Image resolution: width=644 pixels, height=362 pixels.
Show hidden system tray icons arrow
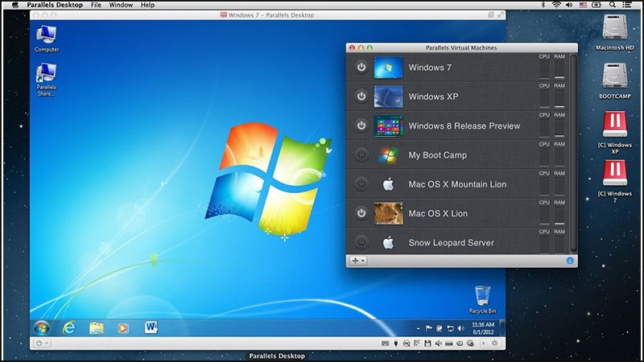tap(418, 328)
